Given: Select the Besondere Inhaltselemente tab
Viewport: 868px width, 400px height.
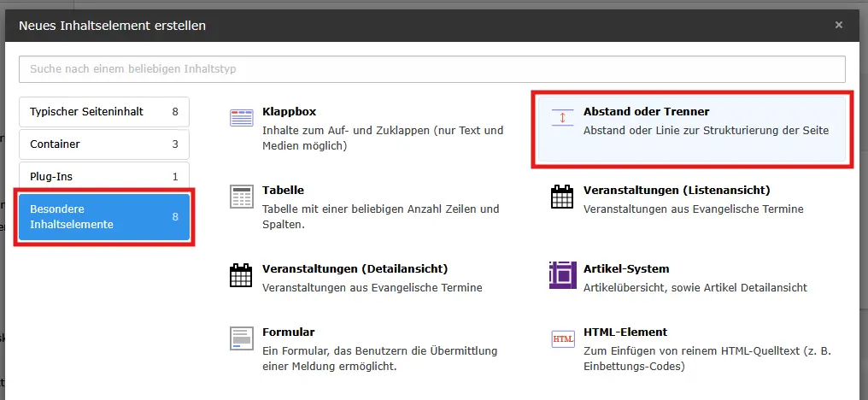Looking at the screenshot, I should [103, 217].
